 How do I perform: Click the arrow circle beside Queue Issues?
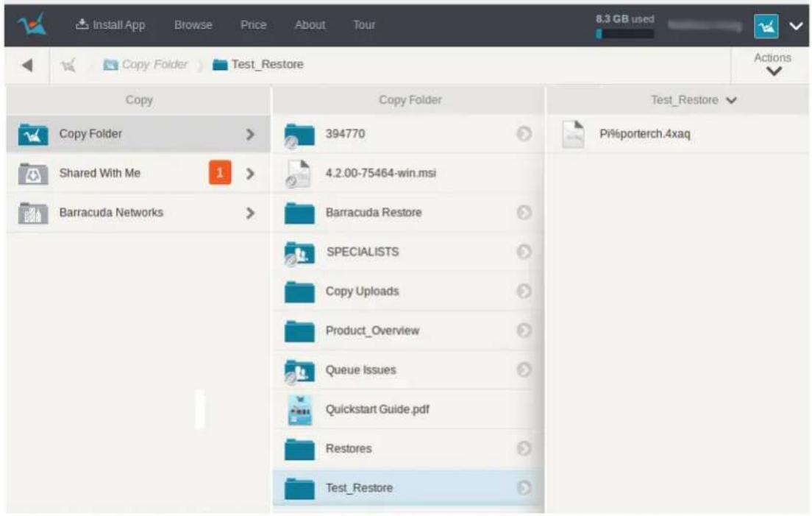pyautogui.click(x=524, y=370)
